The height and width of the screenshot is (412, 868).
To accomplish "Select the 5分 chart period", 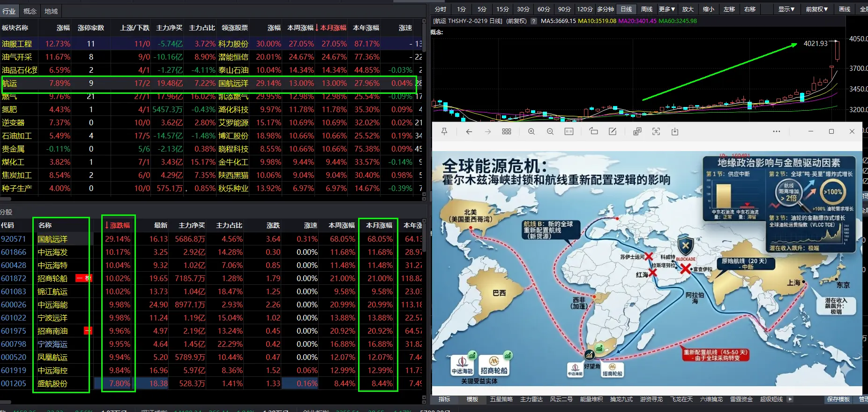I will (x=482, y=9).
